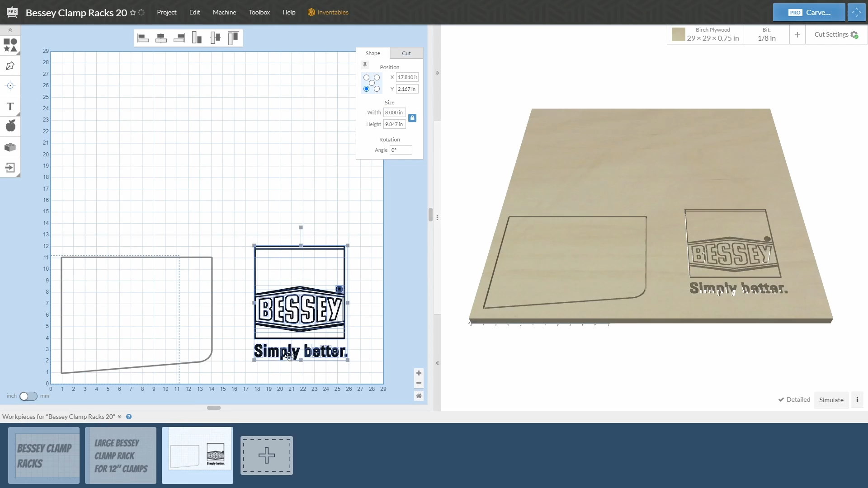This screenshot has height=488, width=868.
Task: Open the Machine menu
Action: pos(224,12)
